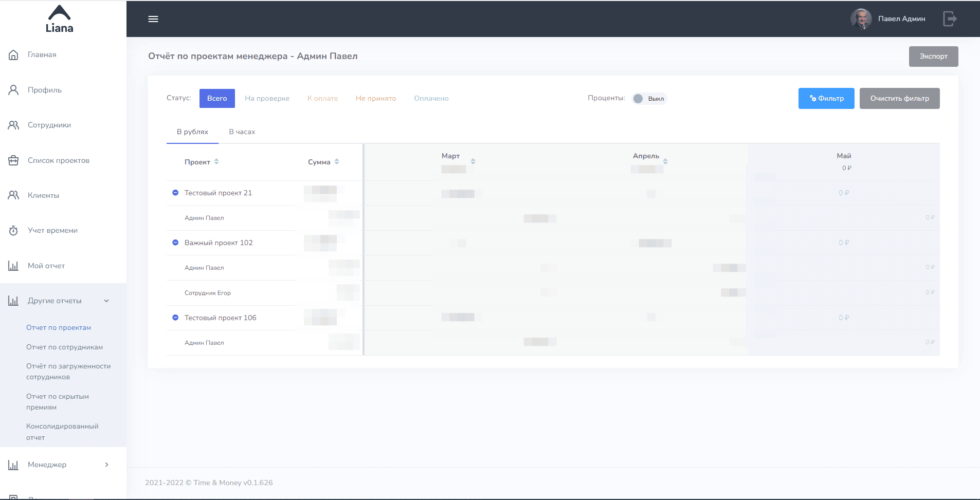This screenshot has width=980, height=500.
Task: Click the Профиль user icon
Action: [x=13, y=90]
